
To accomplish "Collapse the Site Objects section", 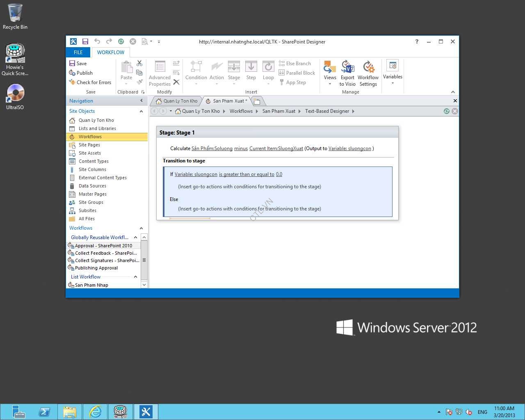I will pos(141,111).
